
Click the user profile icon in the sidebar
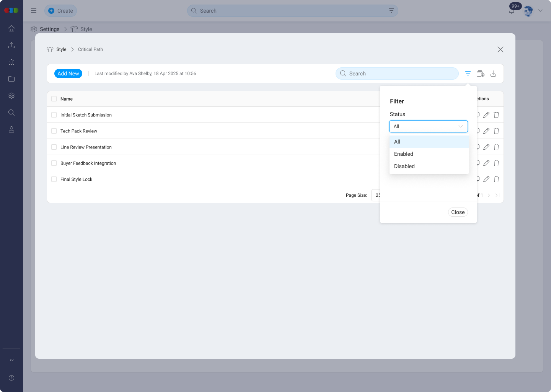pyautogui.click(x=11, y=129)
